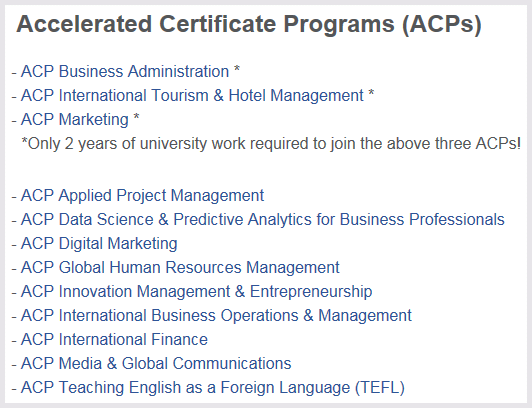Open ACP Applied Project Management link
Viewport: 532px width, 408px height.
point(142,196)
